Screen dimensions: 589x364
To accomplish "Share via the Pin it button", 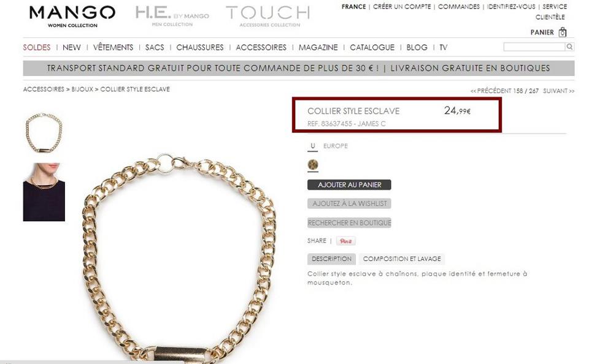I will [x=345, y=241].
